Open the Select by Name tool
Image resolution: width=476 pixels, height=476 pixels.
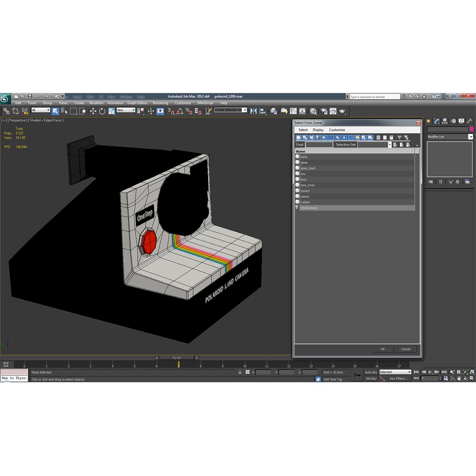point(64,111)
